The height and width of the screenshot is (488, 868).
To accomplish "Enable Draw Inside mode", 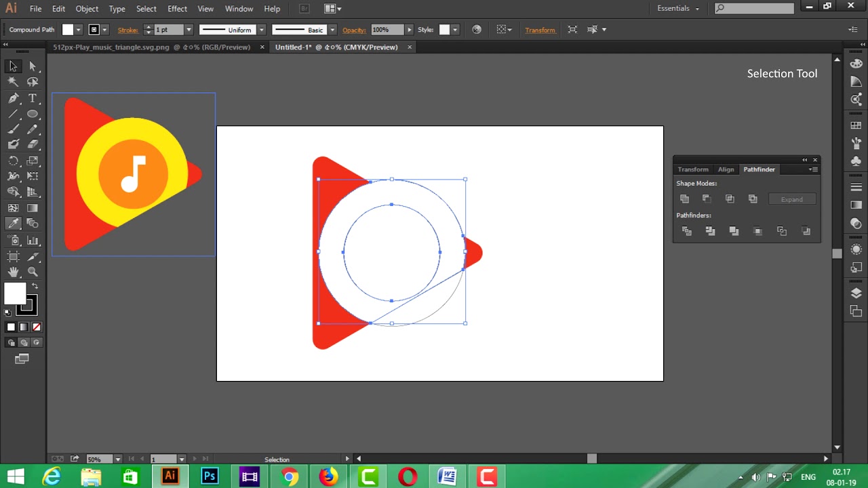I will 37,343.
